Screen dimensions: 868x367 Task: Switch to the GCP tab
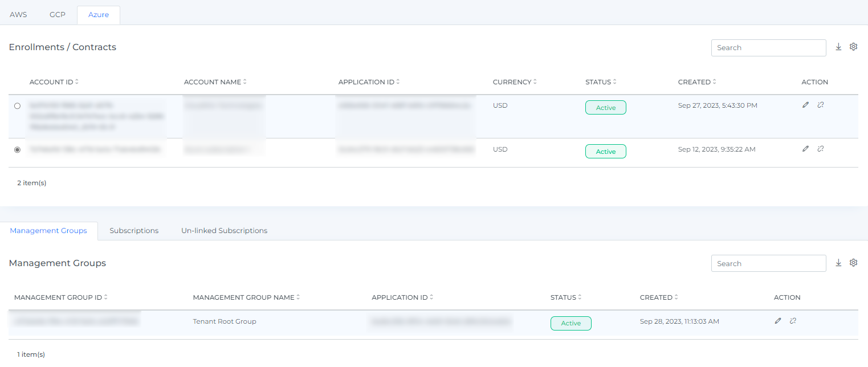pos(58,15)
